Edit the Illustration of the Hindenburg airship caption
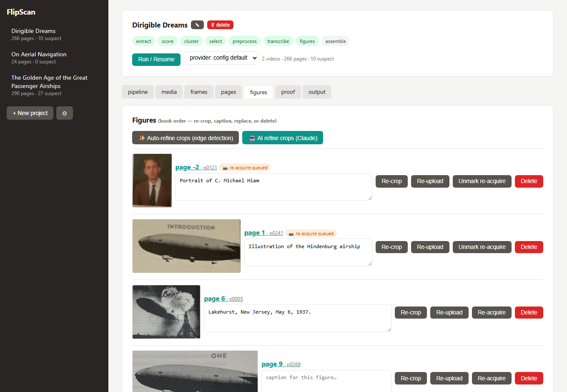 pyautogui.click(x=308, y=252)
